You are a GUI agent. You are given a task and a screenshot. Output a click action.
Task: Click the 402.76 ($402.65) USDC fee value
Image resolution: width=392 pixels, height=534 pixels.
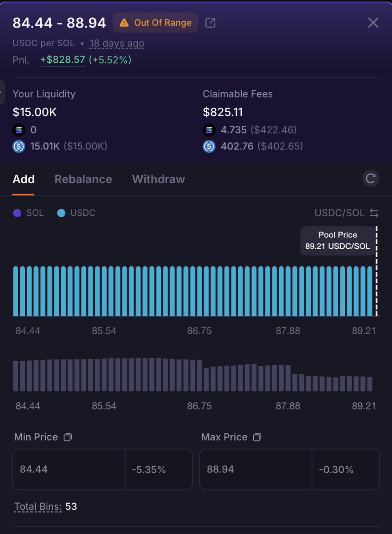tap(262, 146)
